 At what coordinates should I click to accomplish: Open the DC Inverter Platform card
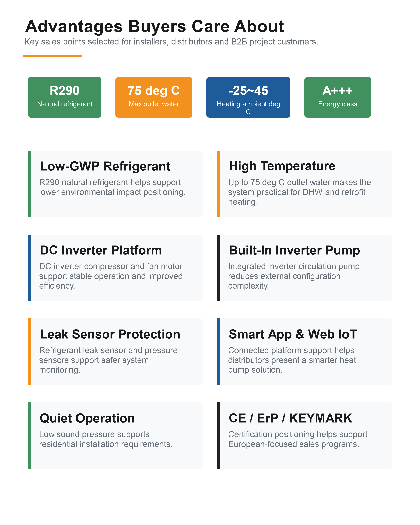click(x=115, y=268)
